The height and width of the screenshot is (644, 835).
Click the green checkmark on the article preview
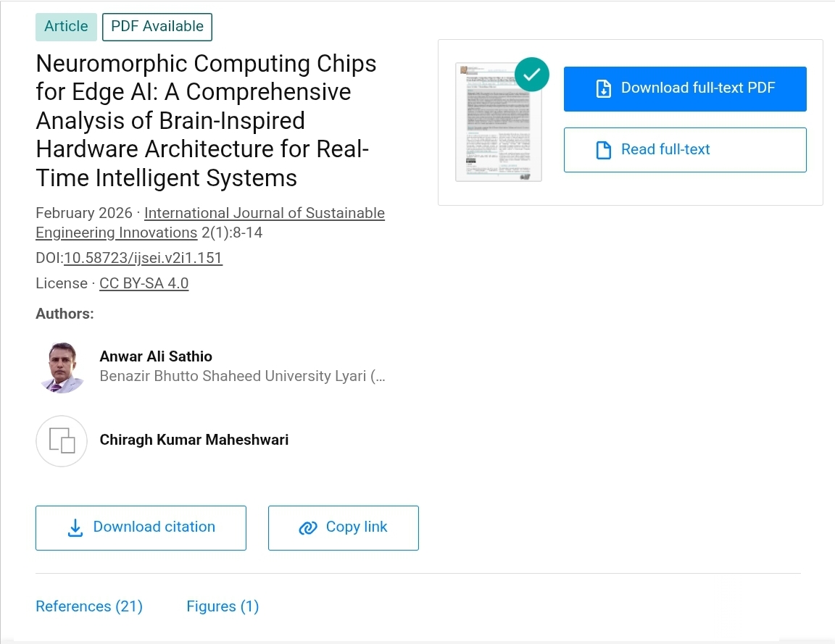[531, 74]
